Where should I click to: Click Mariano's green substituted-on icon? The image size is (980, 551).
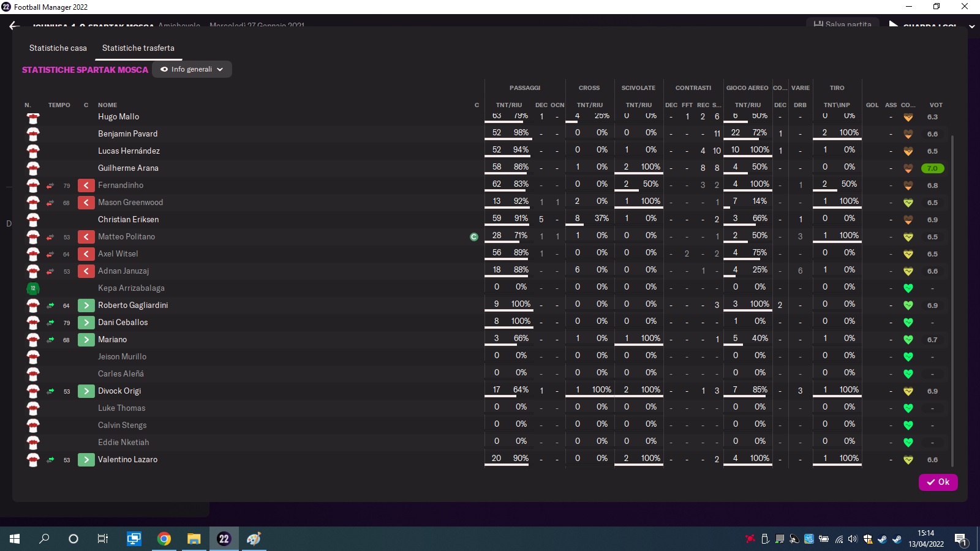(x=86, y=339)
